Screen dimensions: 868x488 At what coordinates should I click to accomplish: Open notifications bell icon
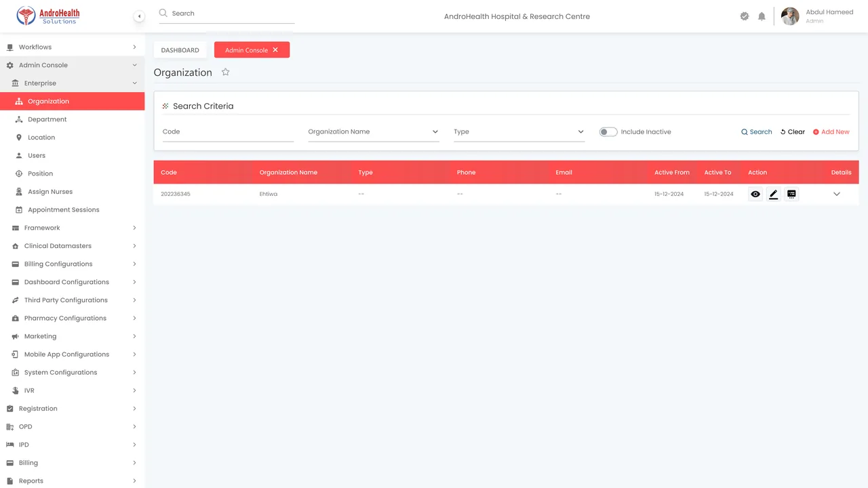pos(762,16)
